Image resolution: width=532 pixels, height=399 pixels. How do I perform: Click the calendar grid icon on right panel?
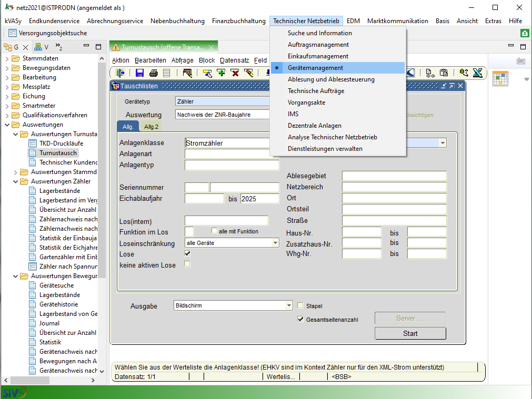500,78
